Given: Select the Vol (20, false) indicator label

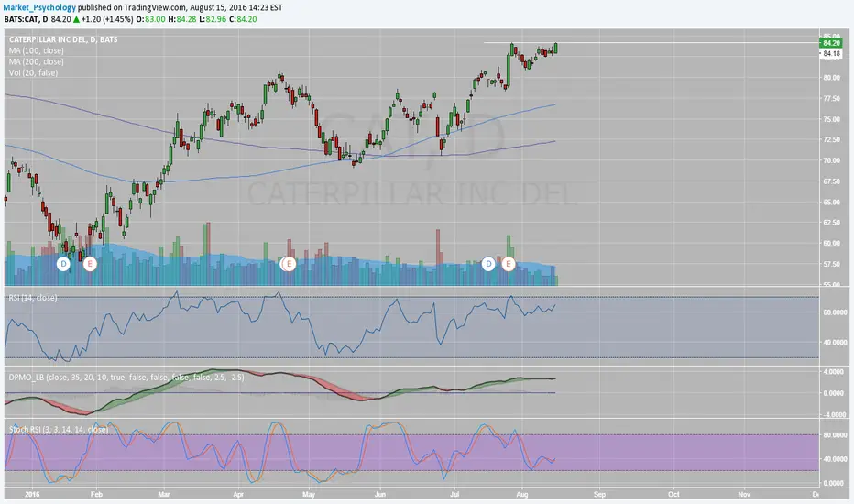Looking at the screenshot, I should pos(33,72).
